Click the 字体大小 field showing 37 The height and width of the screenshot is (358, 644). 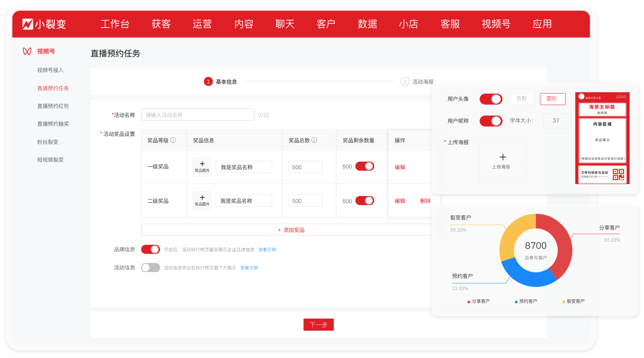[557, 121]
